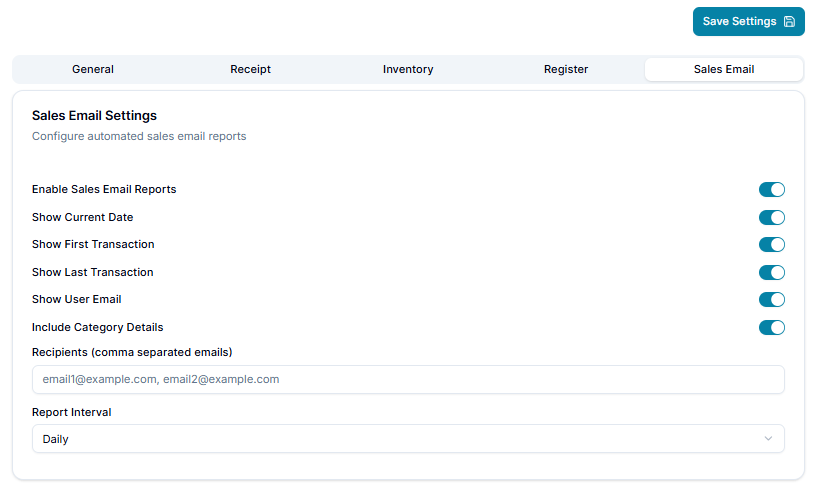Click 'Recipients (comma separated emails)' label
The width and height of the screenshot is (816, 492).
tap(132, 352)
